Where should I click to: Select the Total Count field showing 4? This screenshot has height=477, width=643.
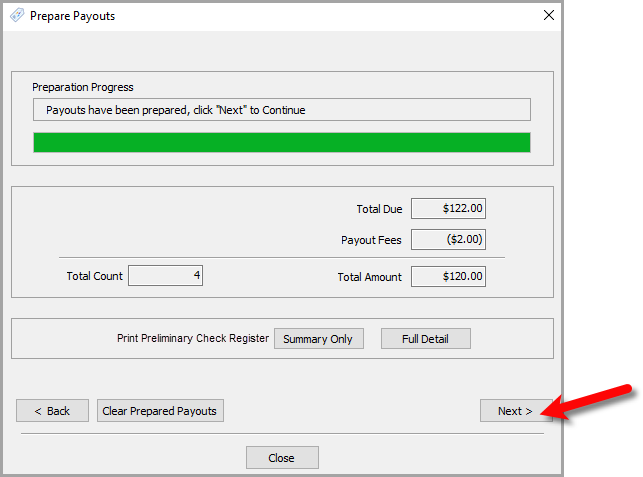point(166,275)
